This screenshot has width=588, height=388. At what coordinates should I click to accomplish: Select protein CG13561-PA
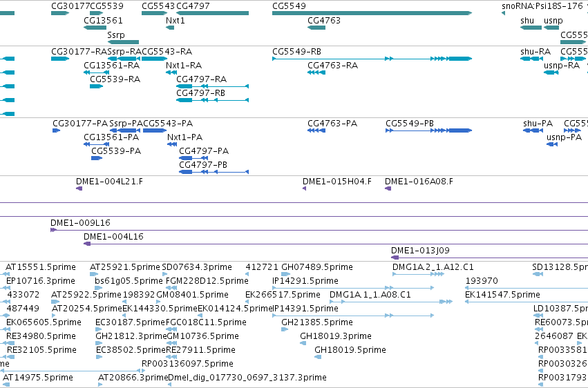(x=96, y=144)
